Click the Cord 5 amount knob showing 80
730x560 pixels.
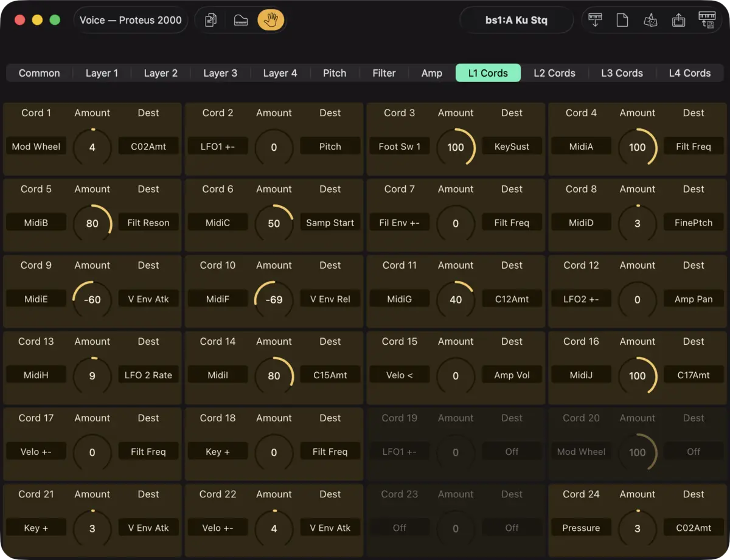click(92, 223)
